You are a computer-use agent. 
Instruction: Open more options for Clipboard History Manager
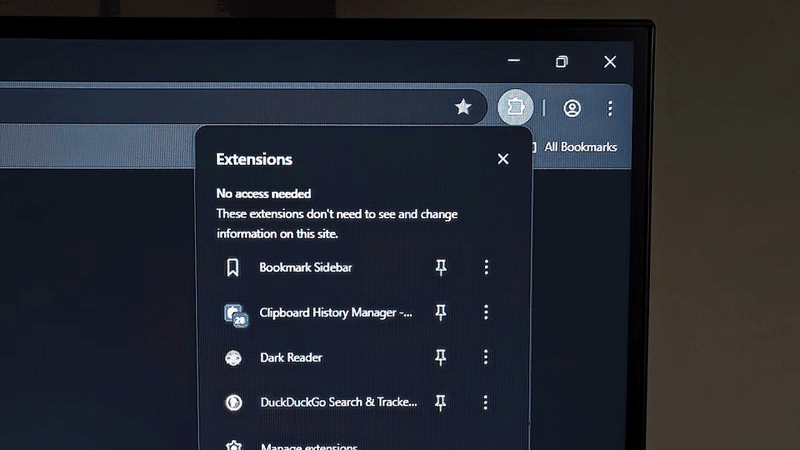[x=486, y=312]
